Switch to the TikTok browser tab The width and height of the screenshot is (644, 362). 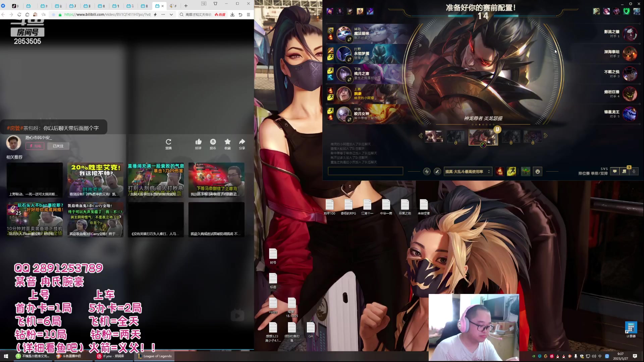pyautogui.click(x=16, y=6)
